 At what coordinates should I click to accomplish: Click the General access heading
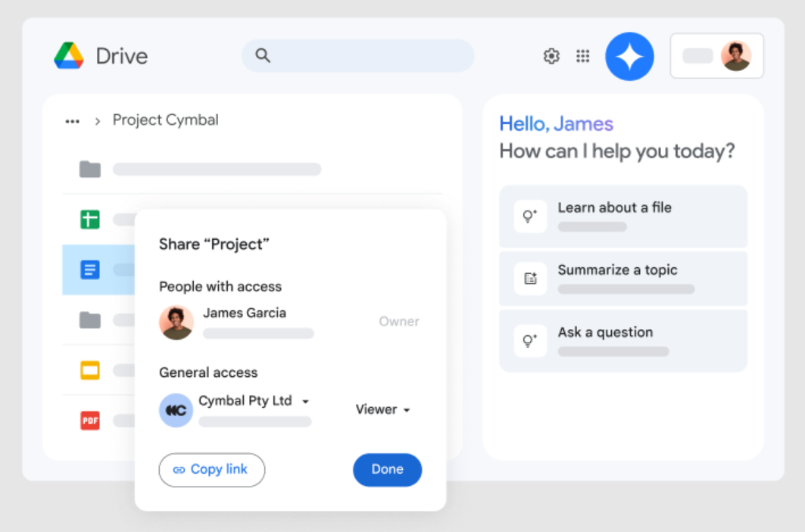click(208, 372)
